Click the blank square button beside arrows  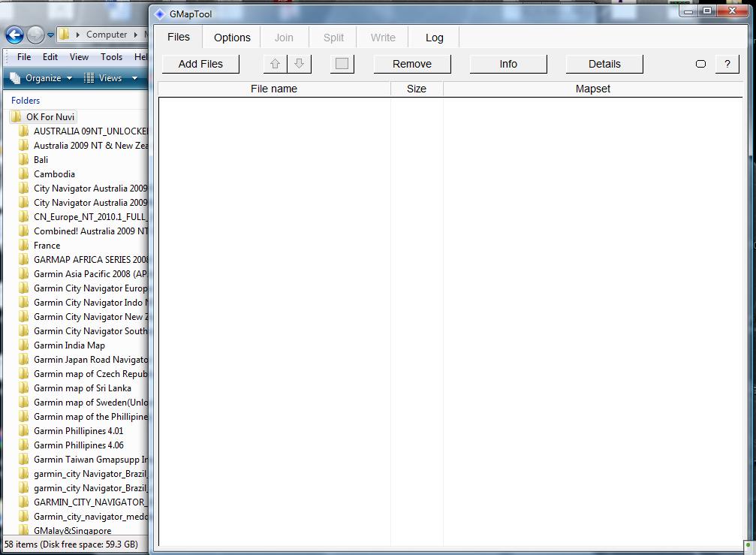coord(342,64)
